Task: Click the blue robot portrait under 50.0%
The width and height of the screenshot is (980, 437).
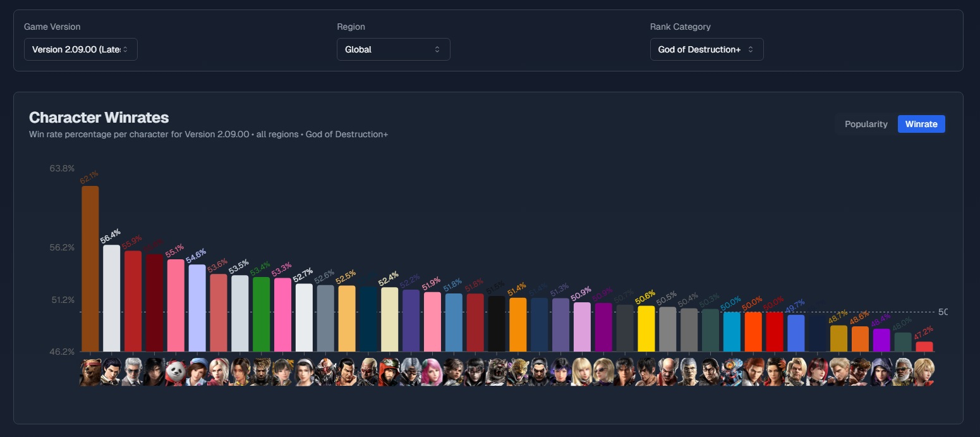Action: tap(732, 372)
